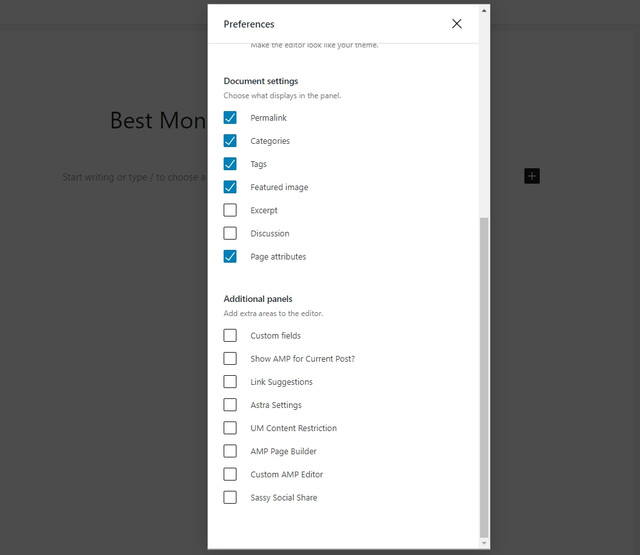Click the 'Best Mon' post title field

(158, 120)
